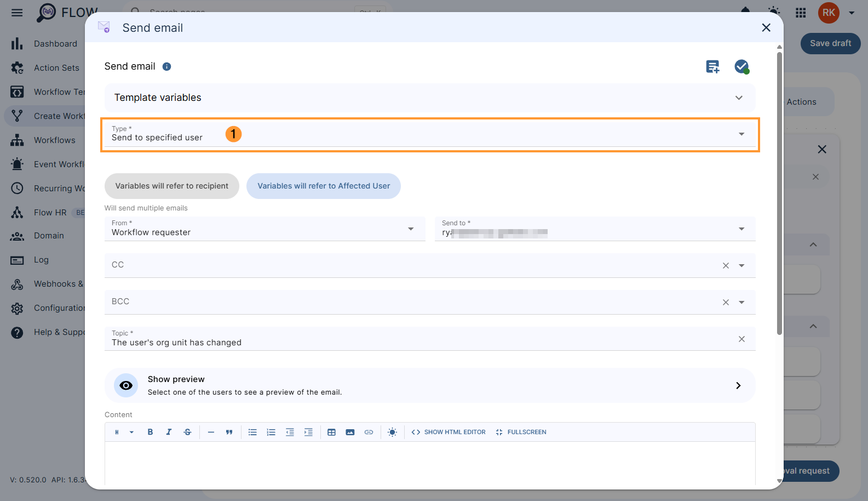The image size is (868, 501).
Task: Click the add template icon
Action: [x=712, y=67]
